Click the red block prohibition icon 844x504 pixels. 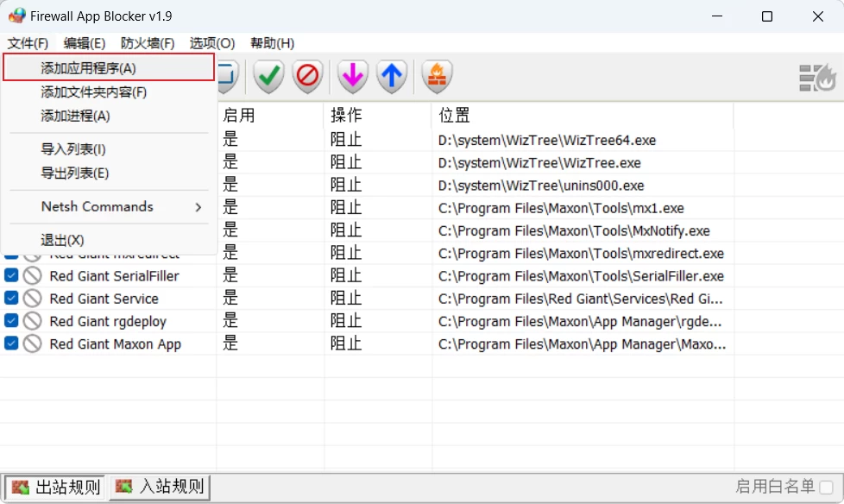coord(307,76)
